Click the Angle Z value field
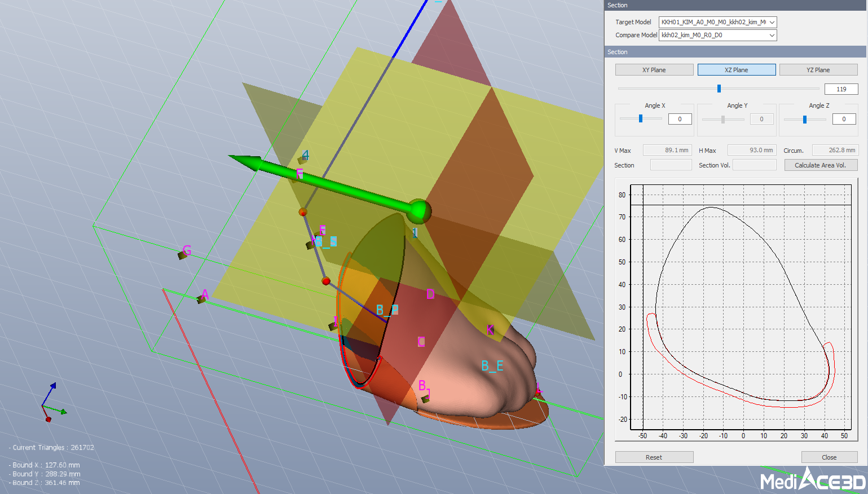Screen dimensions: 868x494 pos(844,119)
